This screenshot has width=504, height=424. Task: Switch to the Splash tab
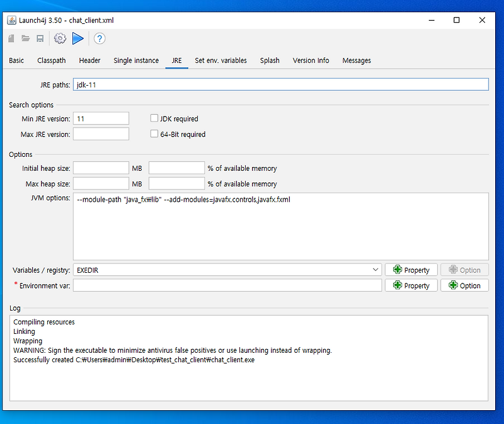pyautogui.click(x=270, y=60)
